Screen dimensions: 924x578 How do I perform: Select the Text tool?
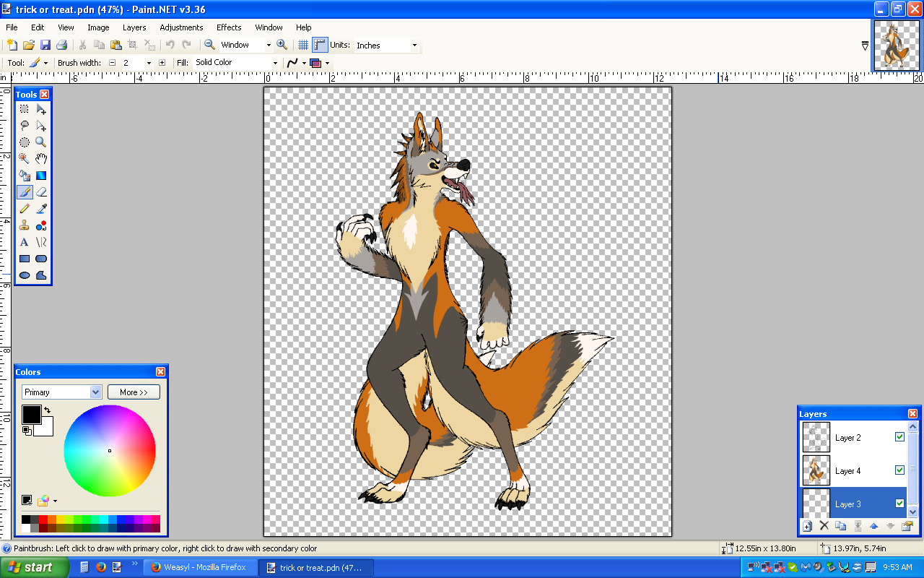(25, 242)
